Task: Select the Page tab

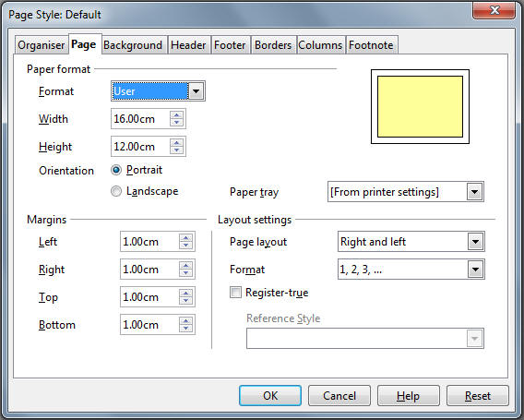Action: 84,44
